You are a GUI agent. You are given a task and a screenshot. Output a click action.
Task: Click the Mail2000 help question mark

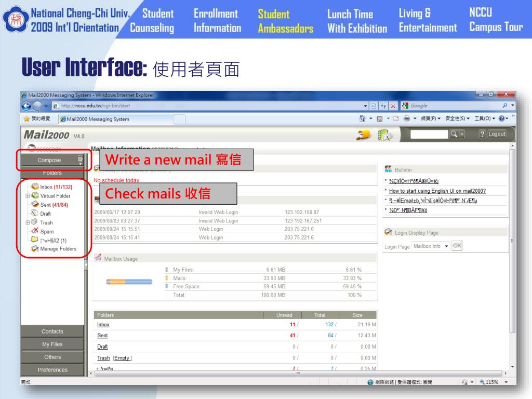482,135
